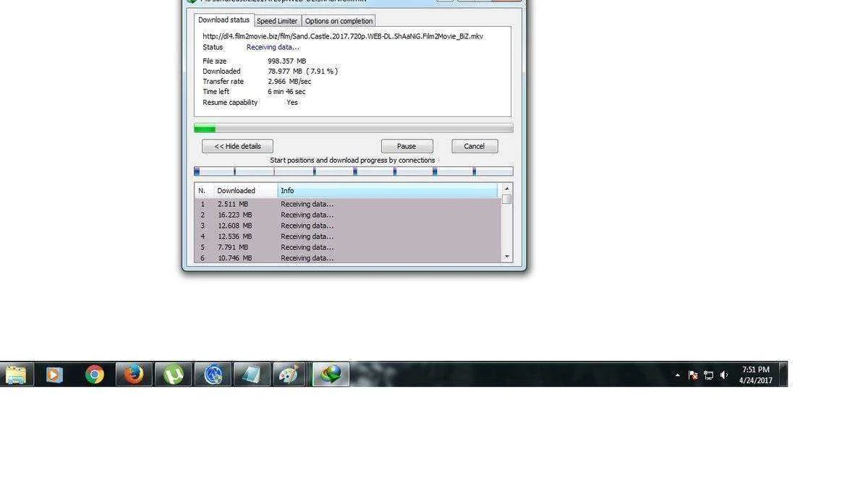The image size is (868, 488).
Task: Show hidden system tray icons
Action: (x=678, y=375)
